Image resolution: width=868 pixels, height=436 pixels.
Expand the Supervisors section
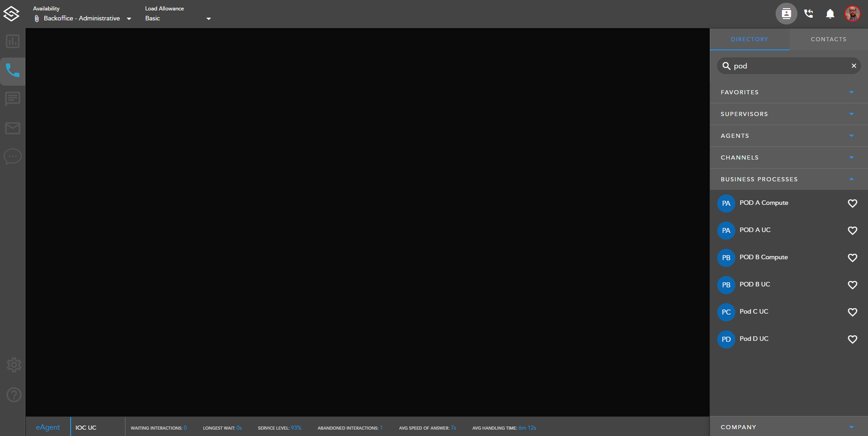pyautogui.click(x=788, y=114)
